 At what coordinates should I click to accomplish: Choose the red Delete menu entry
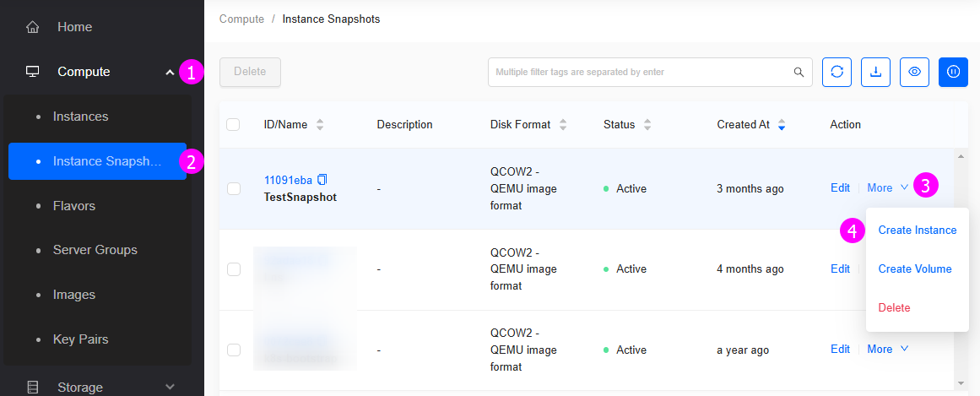[895, 308]
